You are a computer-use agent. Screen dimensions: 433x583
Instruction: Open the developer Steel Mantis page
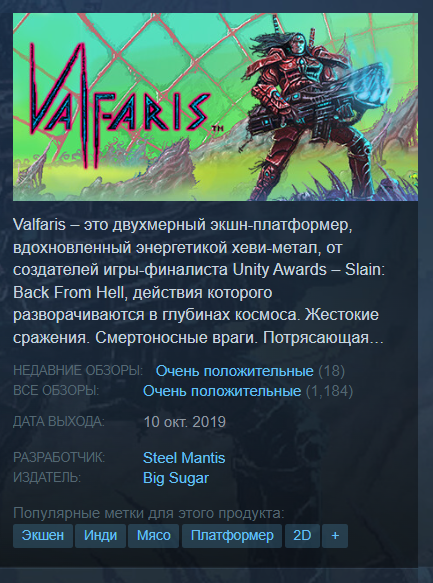coord(184,458)
